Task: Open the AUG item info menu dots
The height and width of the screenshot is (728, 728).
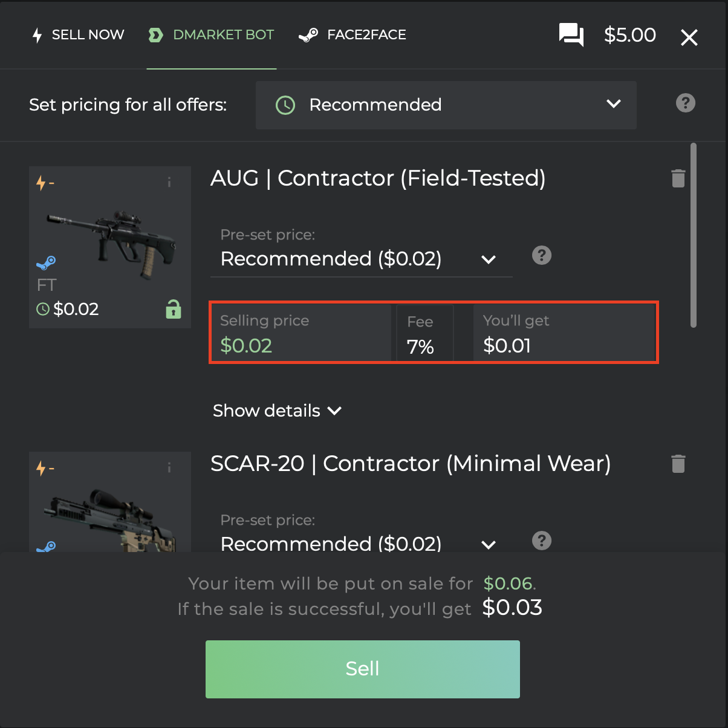Action: 169,182
